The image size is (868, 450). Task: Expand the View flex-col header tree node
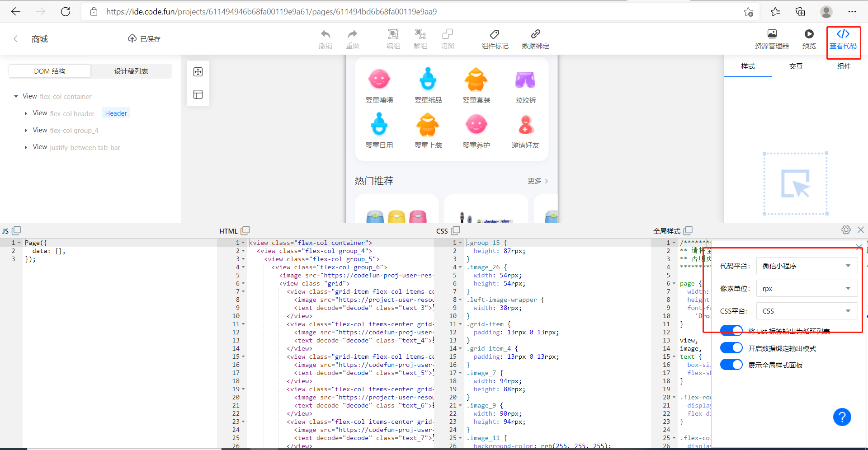pyautogui.click(x=26, y=113)
